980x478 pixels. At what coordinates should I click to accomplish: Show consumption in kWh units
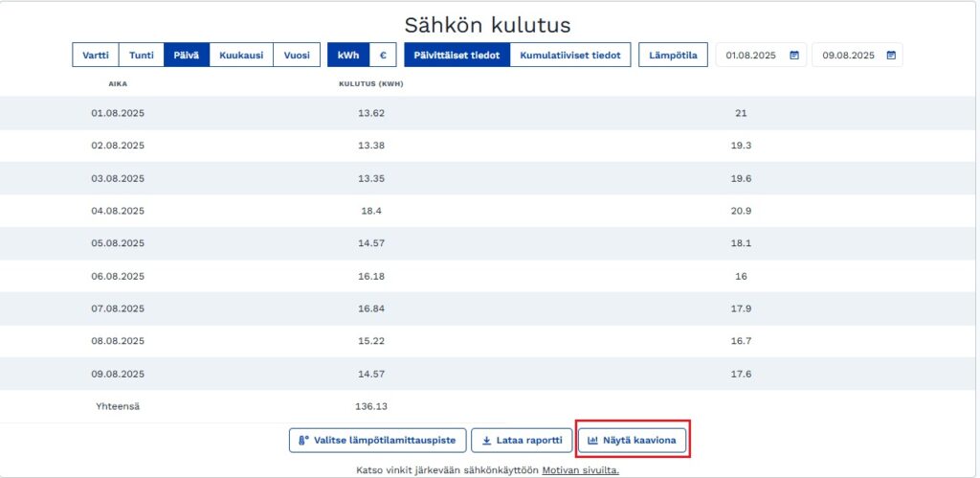click(348, 56)
